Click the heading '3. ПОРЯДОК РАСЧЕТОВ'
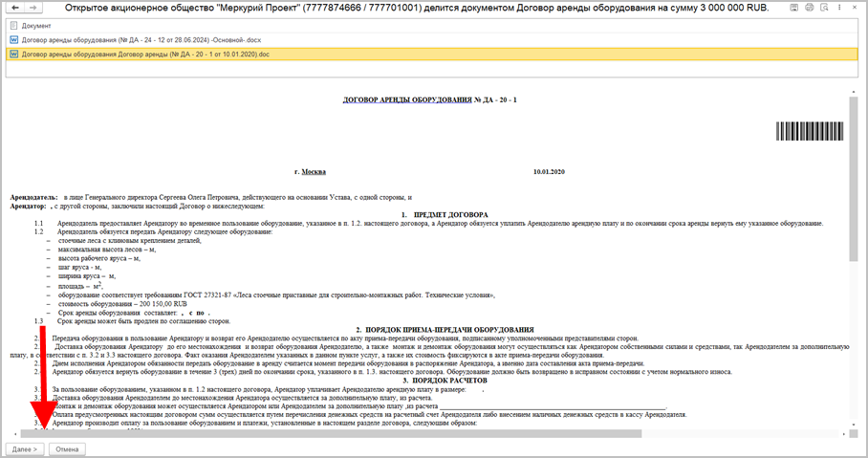The image size is (868, 458). click(x=445, y=381)
